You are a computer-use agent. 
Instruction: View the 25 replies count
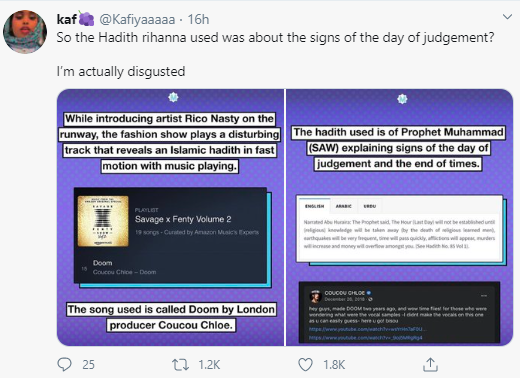tap(88, 365)
